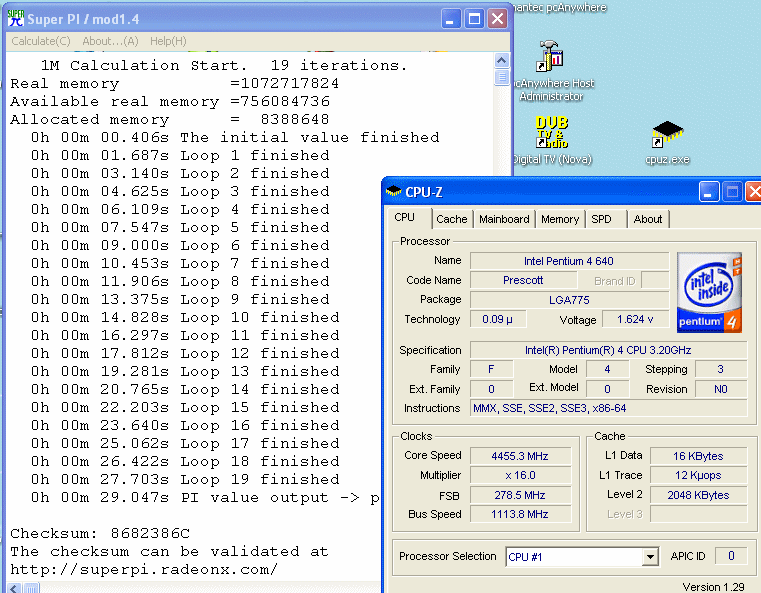Click the PI value output line at 29.047s
Screen dimensions: 761x593
[205, 497]
